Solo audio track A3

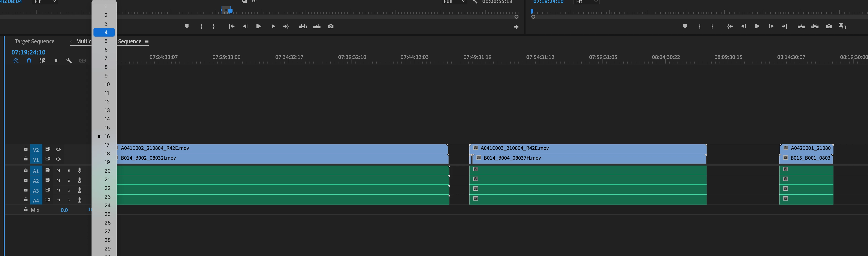pyautogui.click(x=69, y=190)
